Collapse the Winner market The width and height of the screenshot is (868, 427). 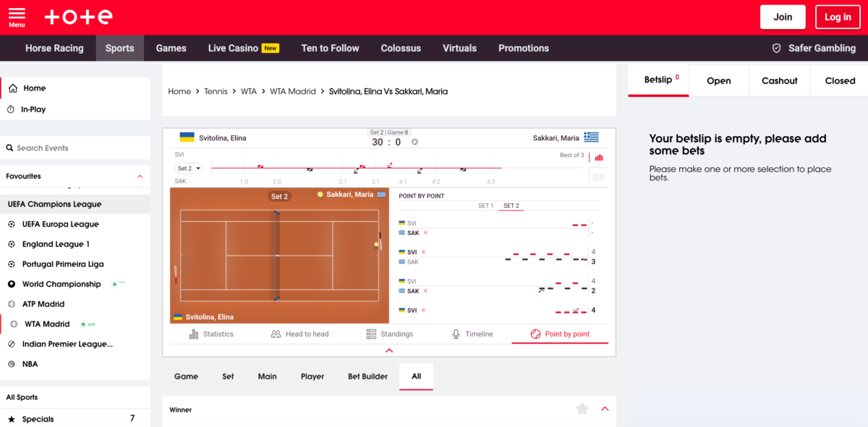pyautogui.click(x=605, y=409)
